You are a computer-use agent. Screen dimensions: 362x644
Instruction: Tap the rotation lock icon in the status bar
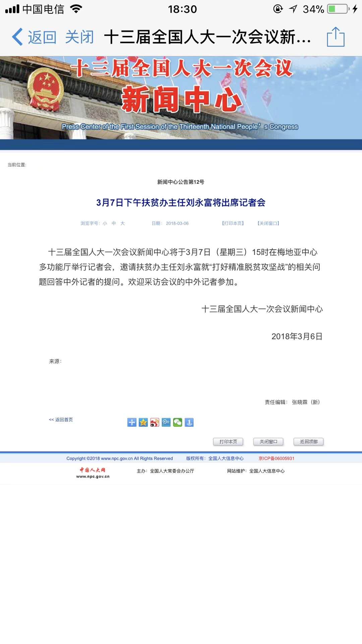[278, 9]
